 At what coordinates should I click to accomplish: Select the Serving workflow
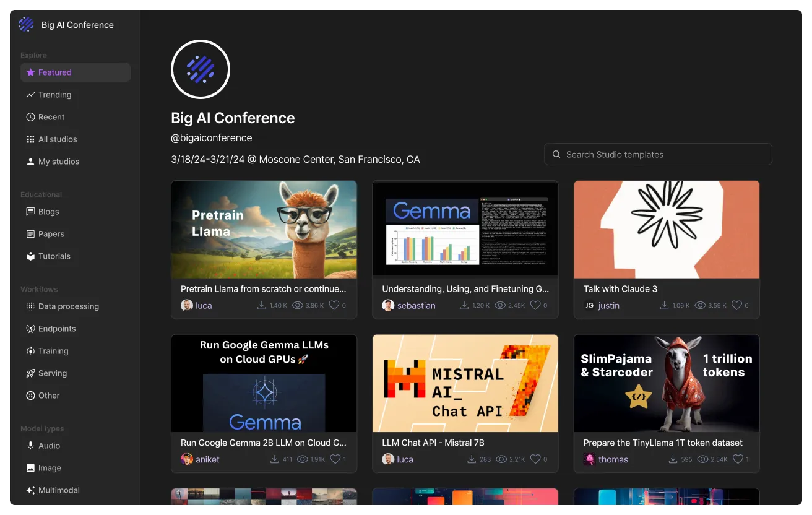pos(76,373)
